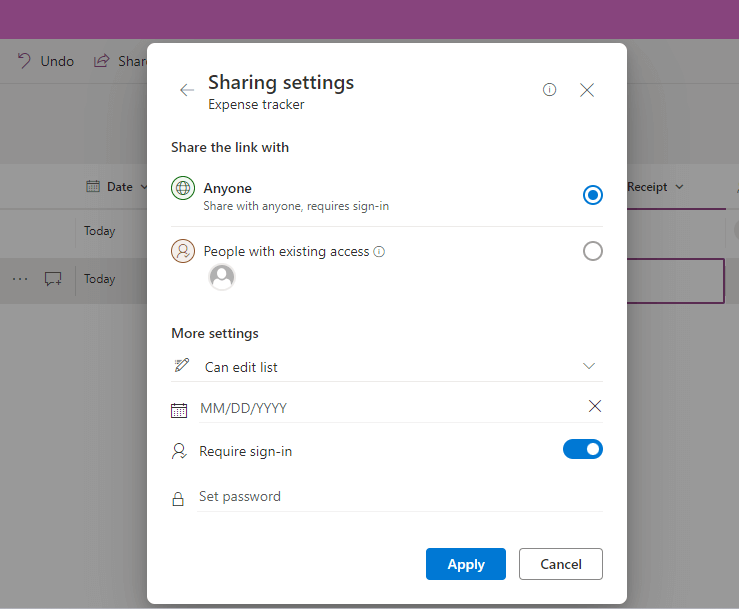The height and width of the screenshot is (609, 739).
Task: Click the comment icon in the list row
Action: coord(53,280)
